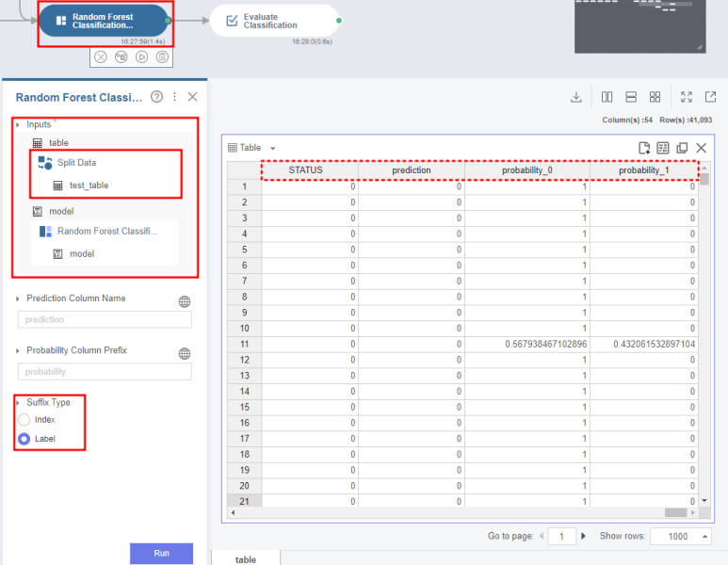Screen dimensions: 728x565
Task: Run the Random Forest Classification function
Action: tap(161, 554)
